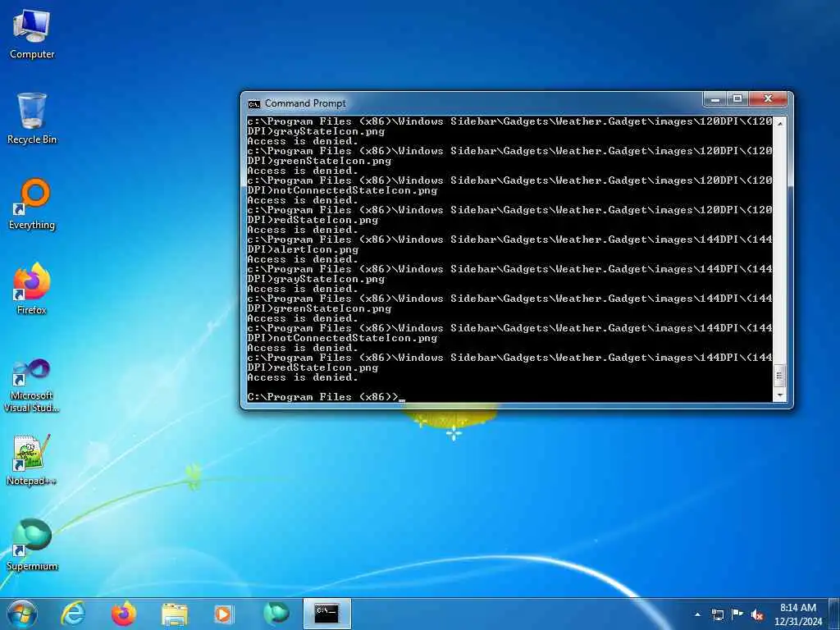Screen dimensions: 840x630
Task: Open Windows Explorer folder on taskbar
Action: pyautogui.click(x=174, y=614)
